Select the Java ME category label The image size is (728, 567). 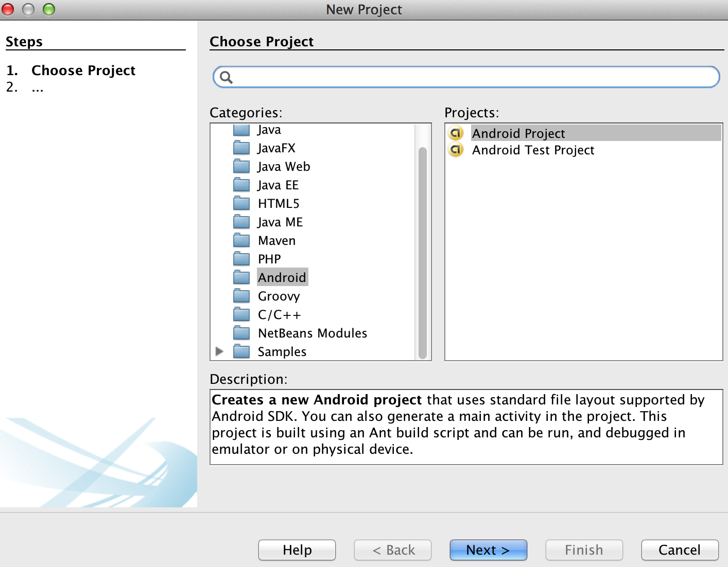click(x=280, y=222)
